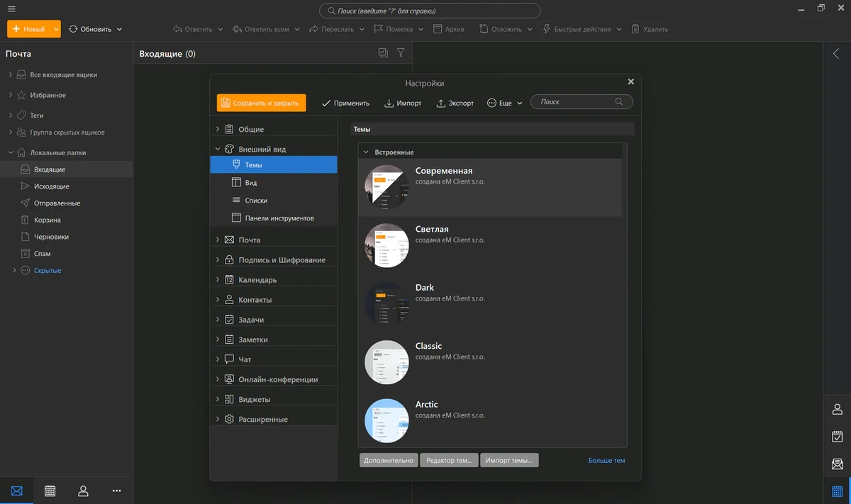
Task: Open the envelope stack icon in right sidebar
Action: click(x=837, y=464)
